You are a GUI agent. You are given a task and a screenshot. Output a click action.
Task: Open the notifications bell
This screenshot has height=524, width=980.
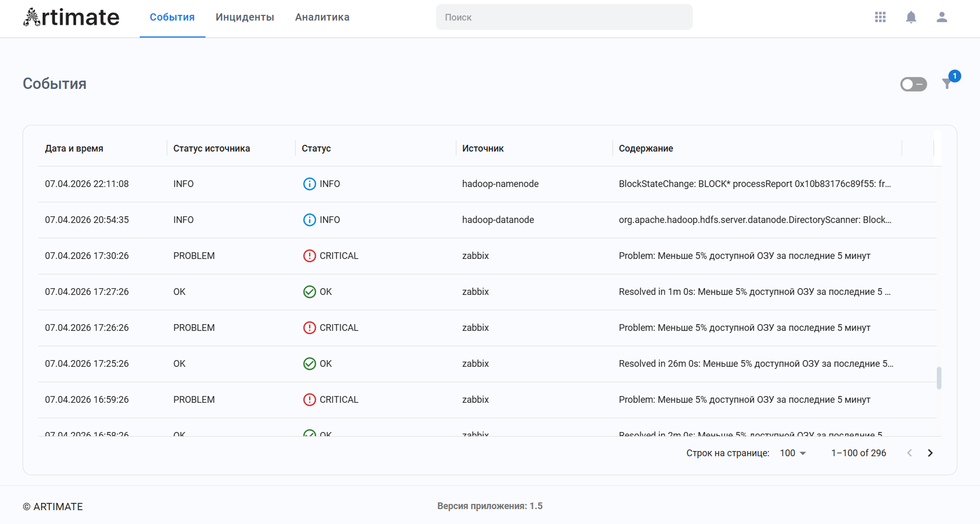click(x=911, y=17)
